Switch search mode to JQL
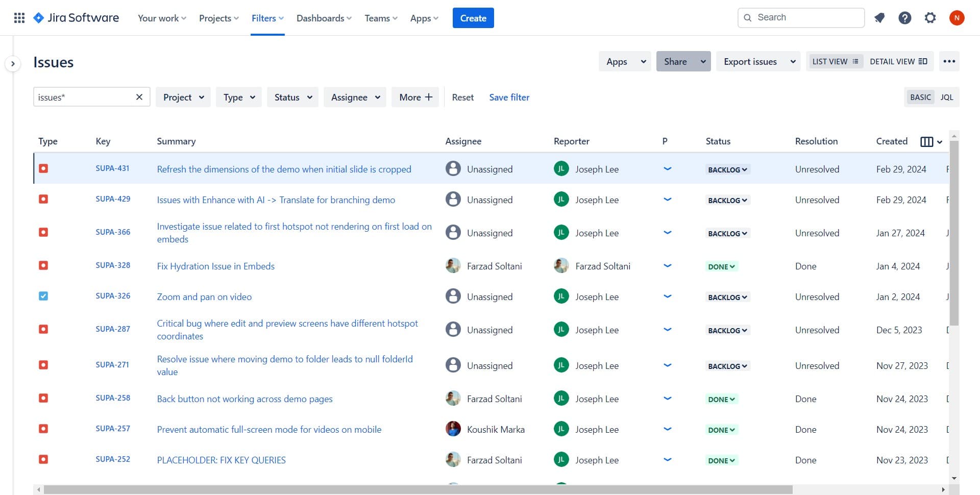The width and height of the screenshot is (980, 495). click(946, 97)
